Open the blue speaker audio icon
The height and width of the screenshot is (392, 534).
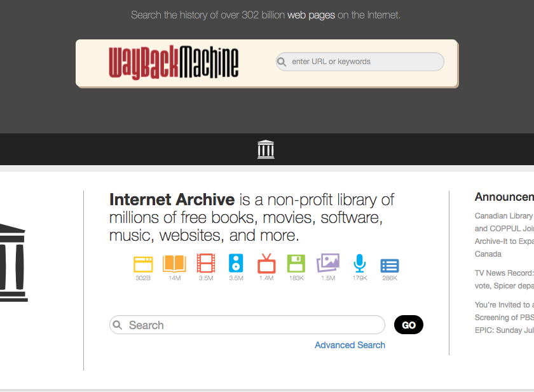(x=236, y=263)
